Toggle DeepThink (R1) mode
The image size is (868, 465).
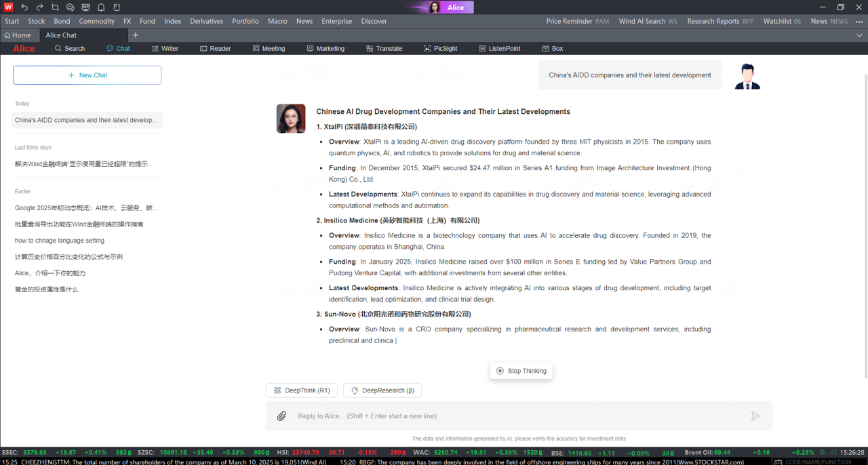[x=302, y=390]
